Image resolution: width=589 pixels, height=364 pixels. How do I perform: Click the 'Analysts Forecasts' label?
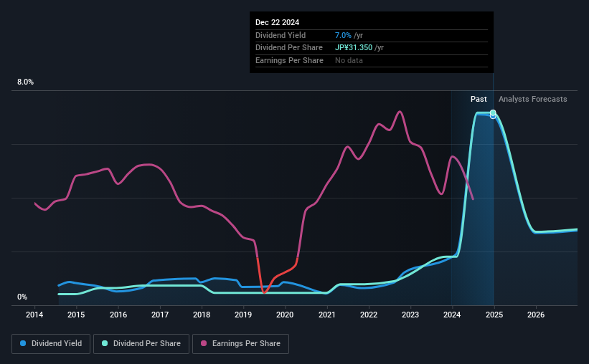tap(532, 99)
